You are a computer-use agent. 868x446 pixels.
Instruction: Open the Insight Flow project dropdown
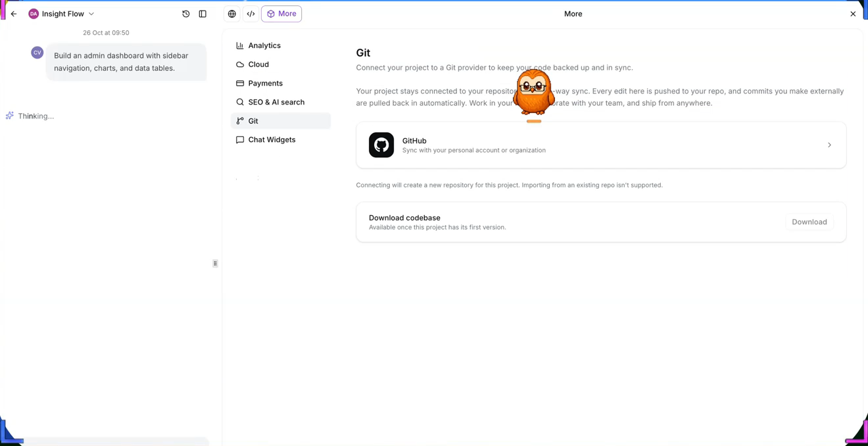[62, 14]
